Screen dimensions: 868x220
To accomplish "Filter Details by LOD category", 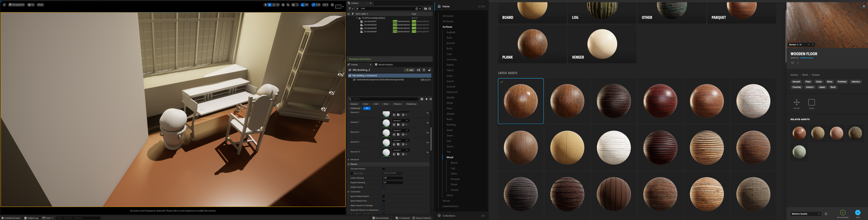I will click(x=376, y=104).
